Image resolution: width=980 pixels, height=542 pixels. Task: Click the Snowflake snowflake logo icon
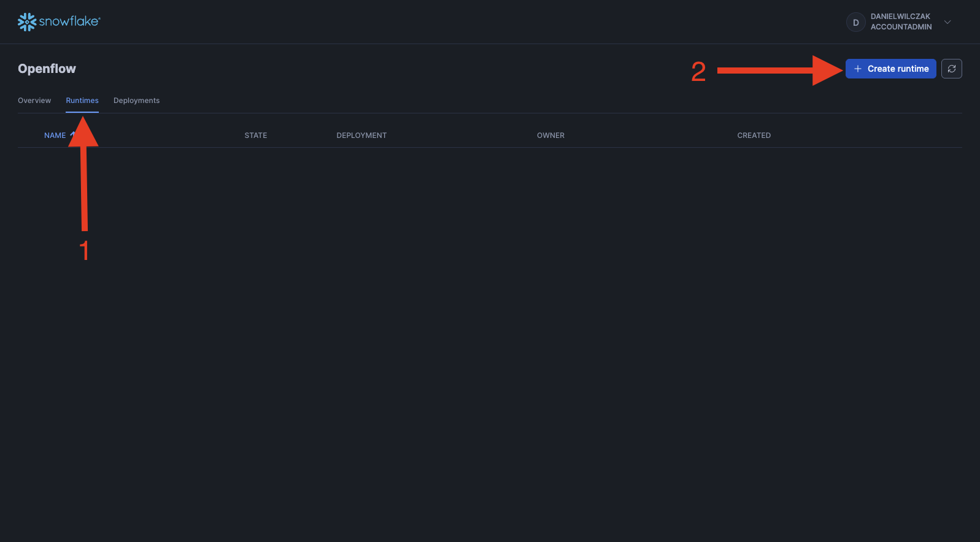click(27, 22)
